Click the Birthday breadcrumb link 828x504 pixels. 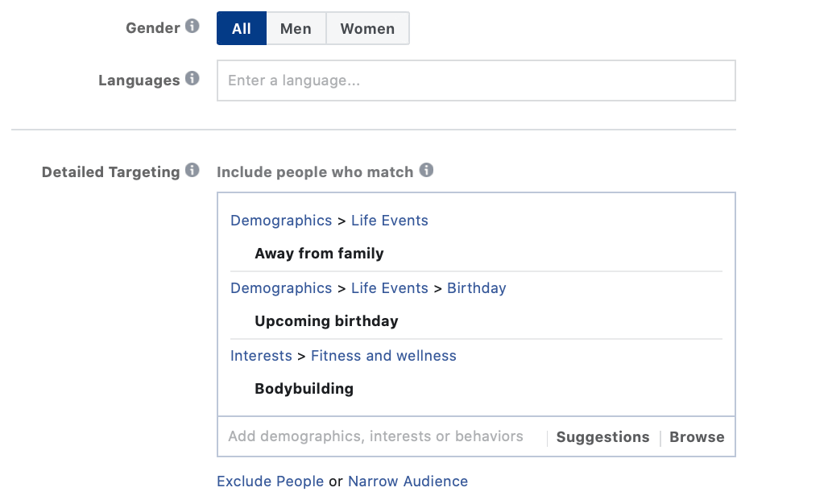476,288
